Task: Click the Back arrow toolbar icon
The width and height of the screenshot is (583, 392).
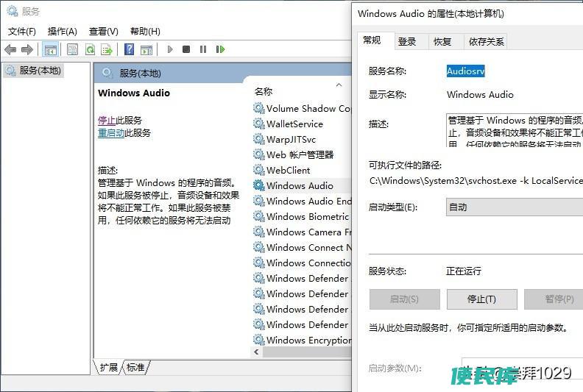Action: pos(10,49)
